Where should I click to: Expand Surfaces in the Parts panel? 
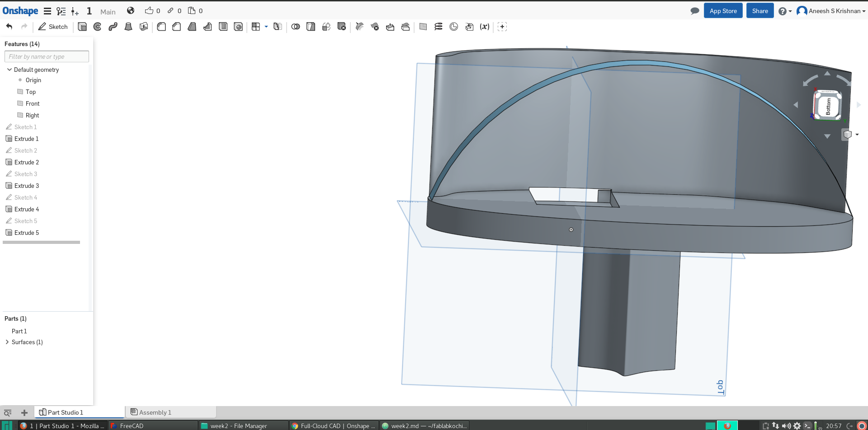[7, 342]
